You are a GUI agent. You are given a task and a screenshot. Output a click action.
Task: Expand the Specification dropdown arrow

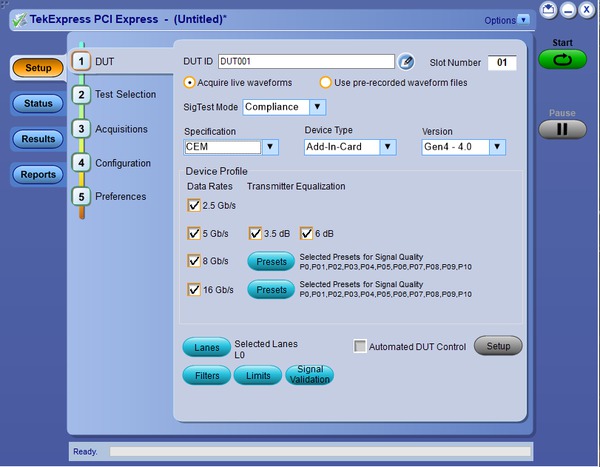[270, 147]
